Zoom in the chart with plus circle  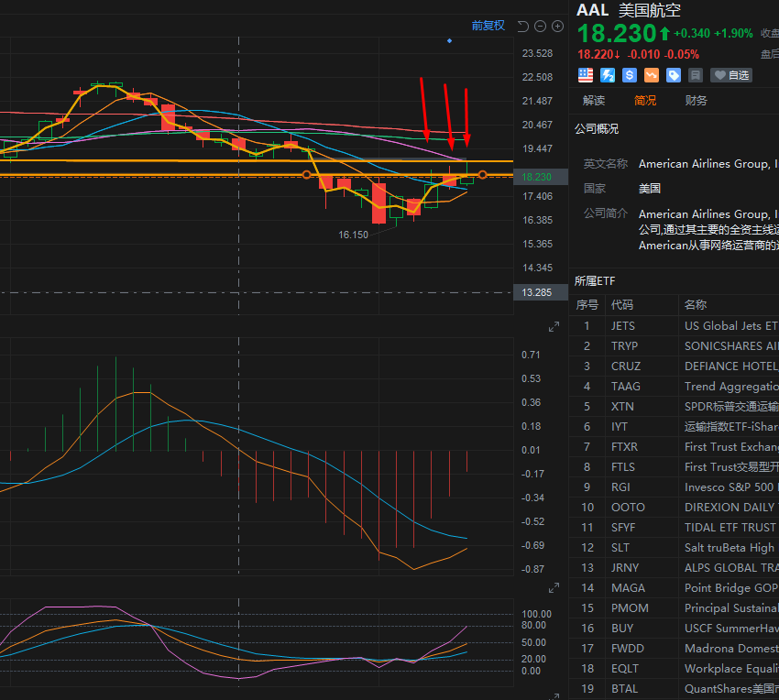tap(558, 27)
